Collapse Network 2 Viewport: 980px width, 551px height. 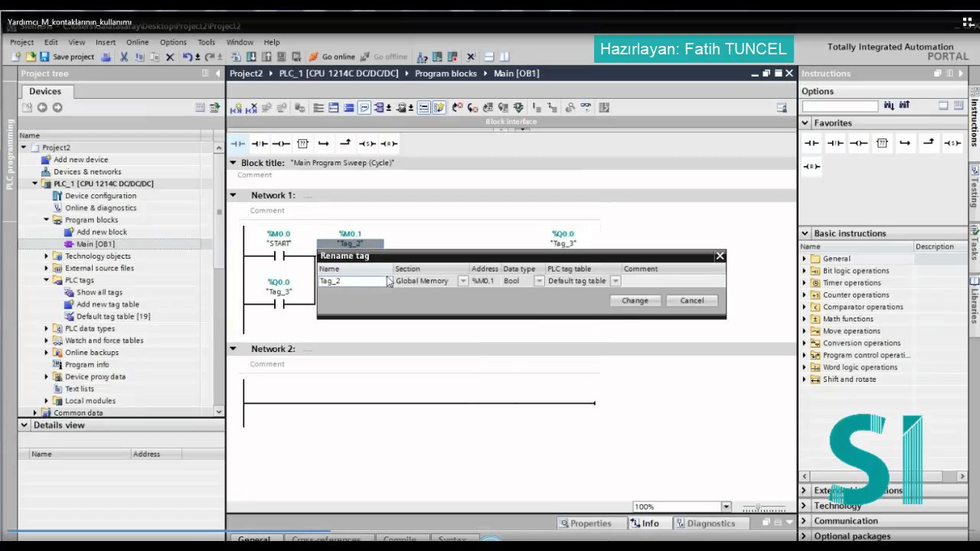point(233,349)
